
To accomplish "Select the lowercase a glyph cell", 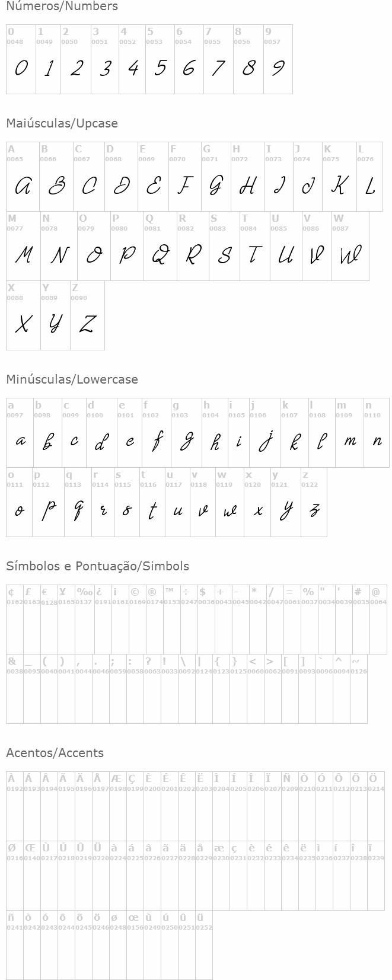I will pyautogui.click(x=20, y=433).
